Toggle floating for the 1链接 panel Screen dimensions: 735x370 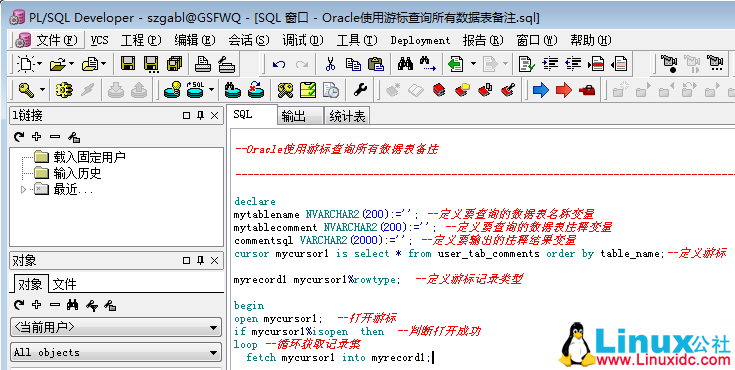pos(187,115)
